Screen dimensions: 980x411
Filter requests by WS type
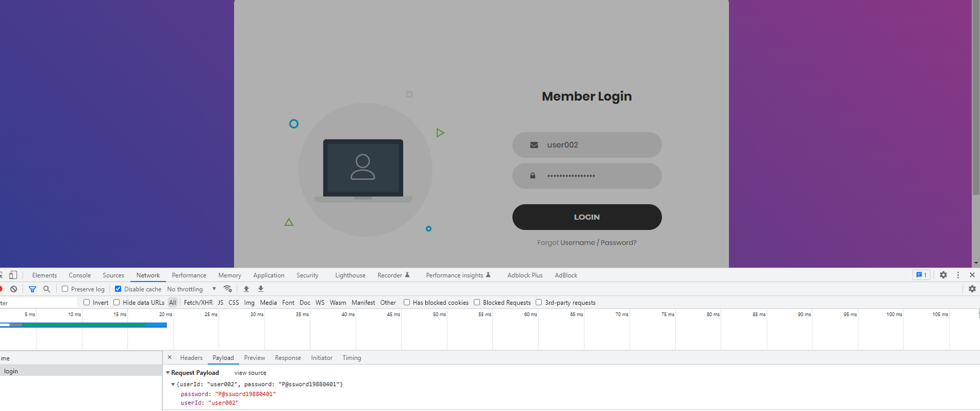tap(320, 302)
